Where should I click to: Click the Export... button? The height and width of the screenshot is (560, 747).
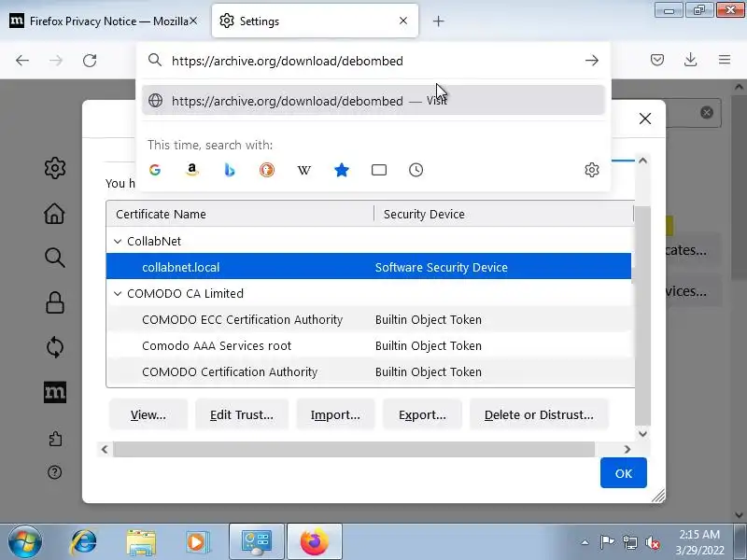(422, 414)
